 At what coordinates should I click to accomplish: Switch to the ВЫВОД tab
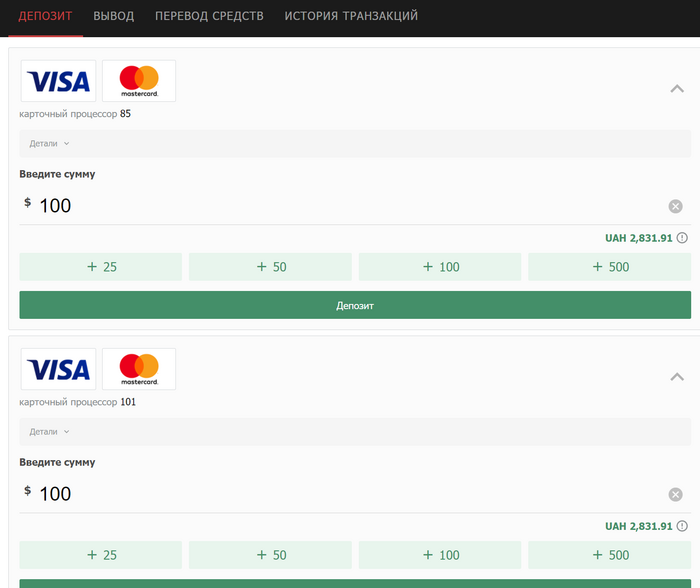coord(113,16)
